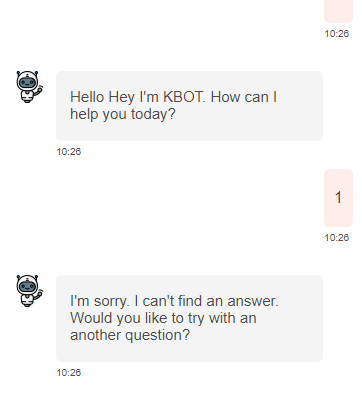Click the KBOT robot avatar beside the greeting
The width and height of the screenshot is (362, 408).
coord(30,87)
